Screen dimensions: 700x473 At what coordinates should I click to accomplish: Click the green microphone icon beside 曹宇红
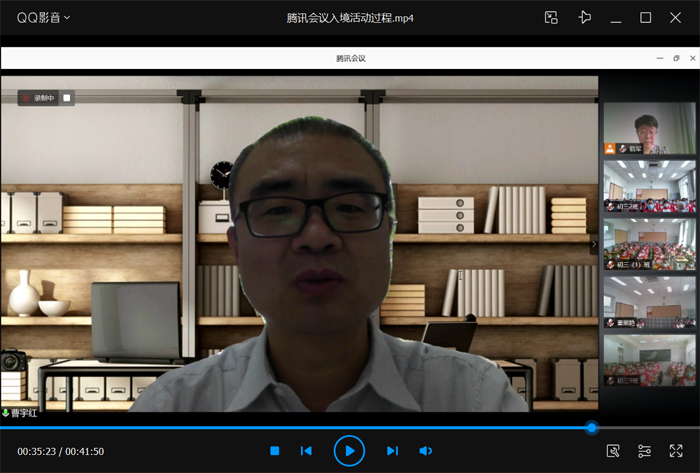tap(5, 413)
